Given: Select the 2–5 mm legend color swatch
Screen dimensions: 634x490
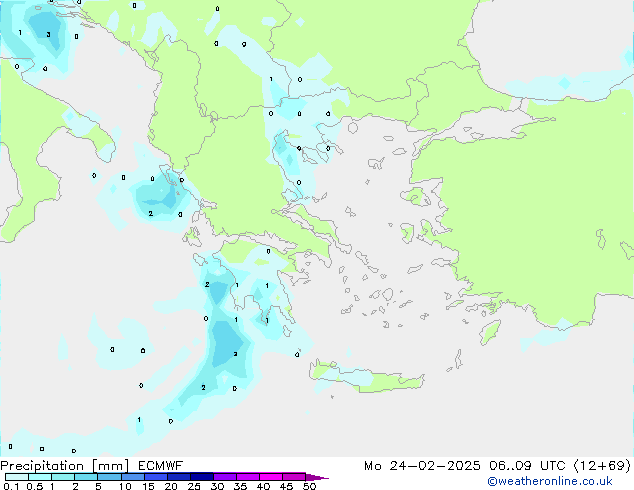Looking at the screenshot, I should pos(86,477).
